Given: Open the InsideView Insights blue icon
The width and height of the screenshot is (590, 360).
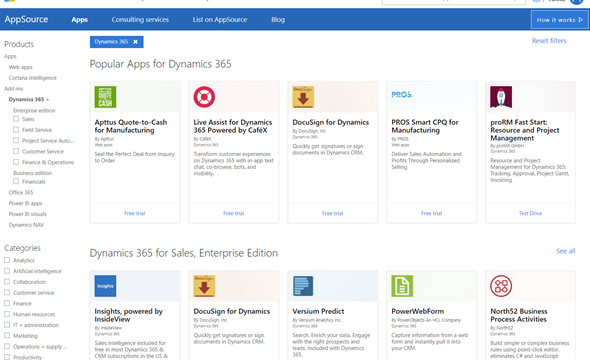Looking at the screenshot, I should (x=105, y=286).
